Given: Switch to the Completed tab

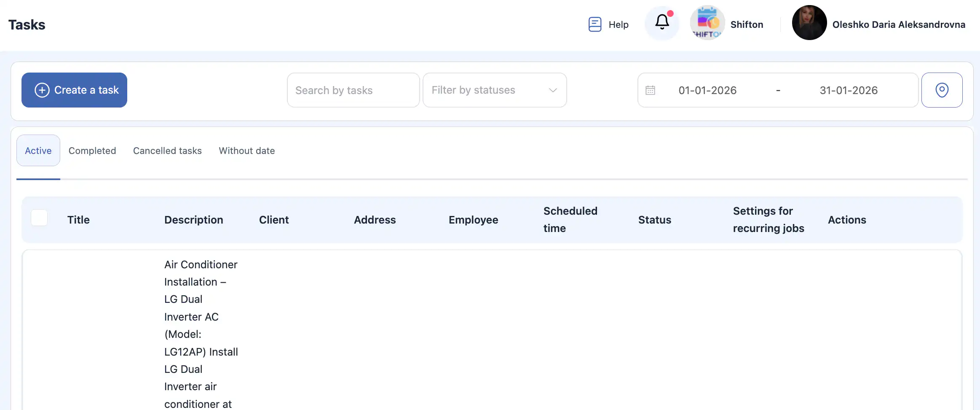Looking at the screenshot, I should pos(92,151).
